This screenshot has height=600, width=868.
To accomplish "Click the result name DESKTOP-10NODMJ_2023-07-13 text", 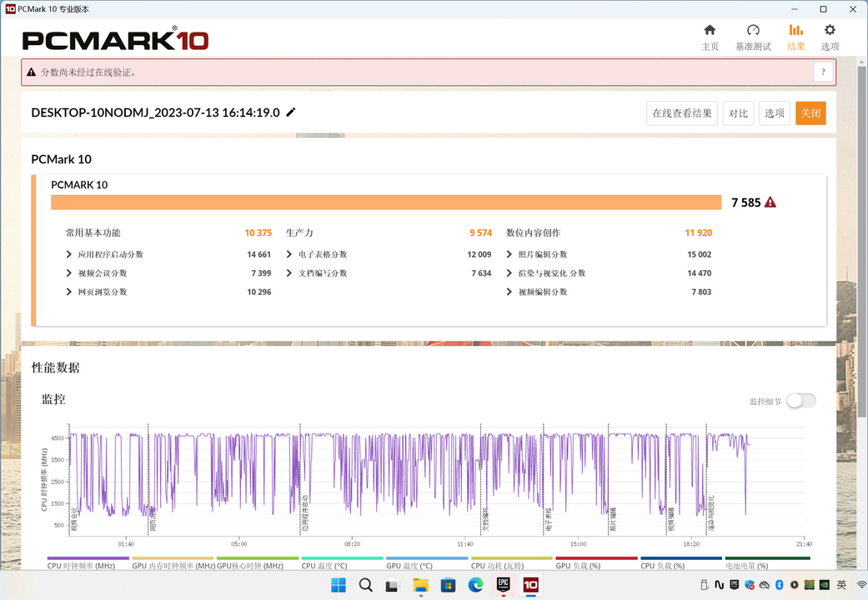I will 156,112.
